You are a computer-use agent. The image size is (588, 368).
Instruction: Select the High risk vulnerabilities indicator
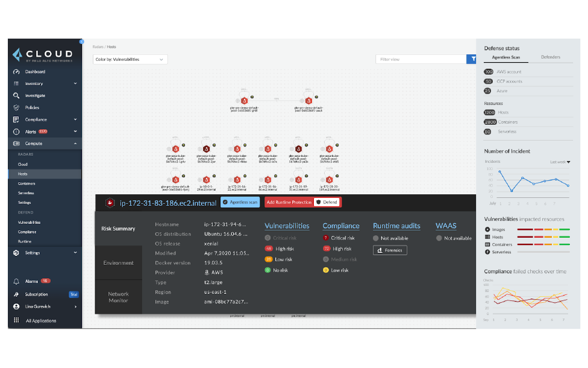(x=269, y=249)
